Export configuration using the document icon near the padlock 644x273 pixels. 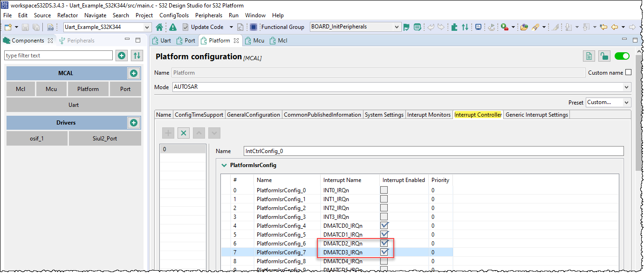[589, 56]
